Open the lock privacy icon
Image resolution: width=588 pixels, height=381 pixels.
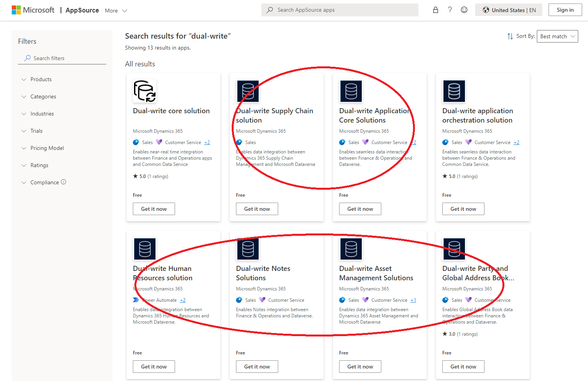tap(436, 10)
